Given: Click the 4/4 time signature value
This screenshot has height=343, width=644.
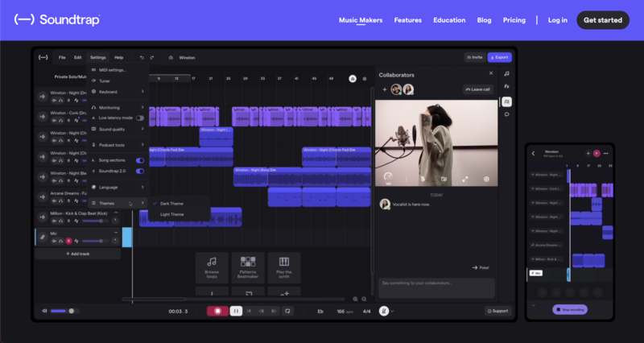Looking at the screenshot, I should pyautogui.click(x=367, y=312).
